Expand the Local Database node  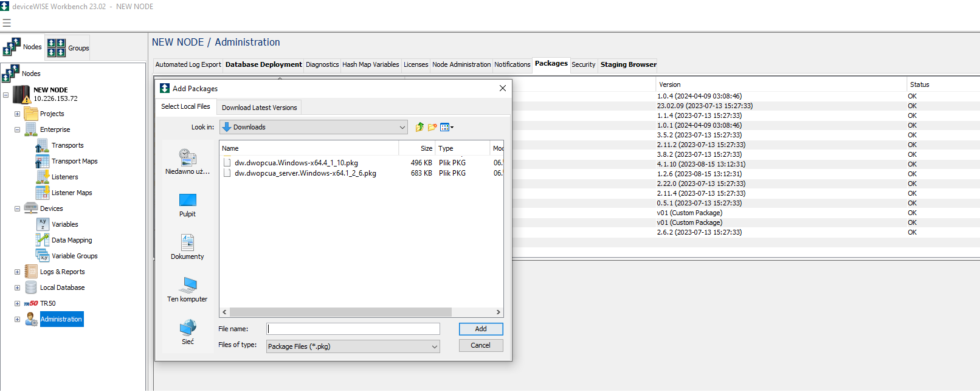point(17,287)
